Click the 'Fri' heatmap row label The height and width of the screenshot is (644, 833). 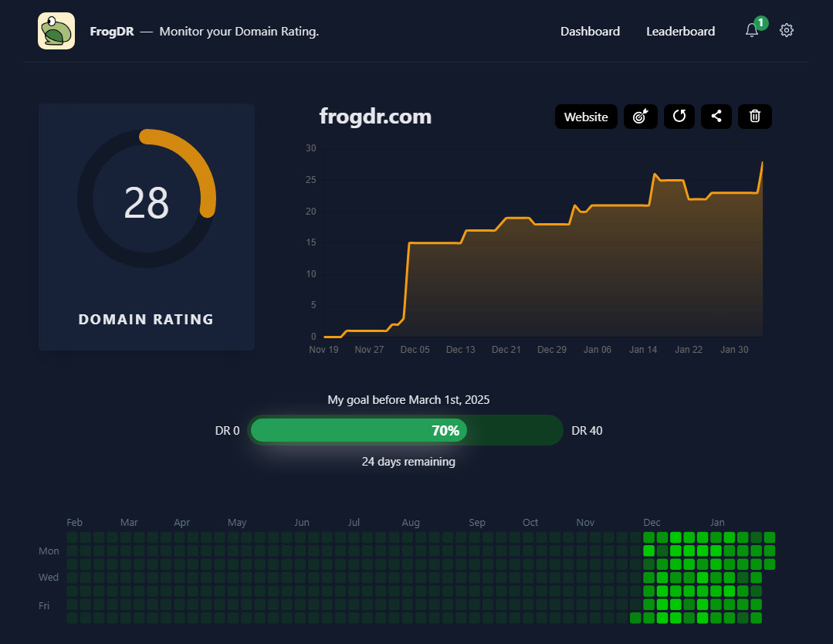click(x=43, y=605)
